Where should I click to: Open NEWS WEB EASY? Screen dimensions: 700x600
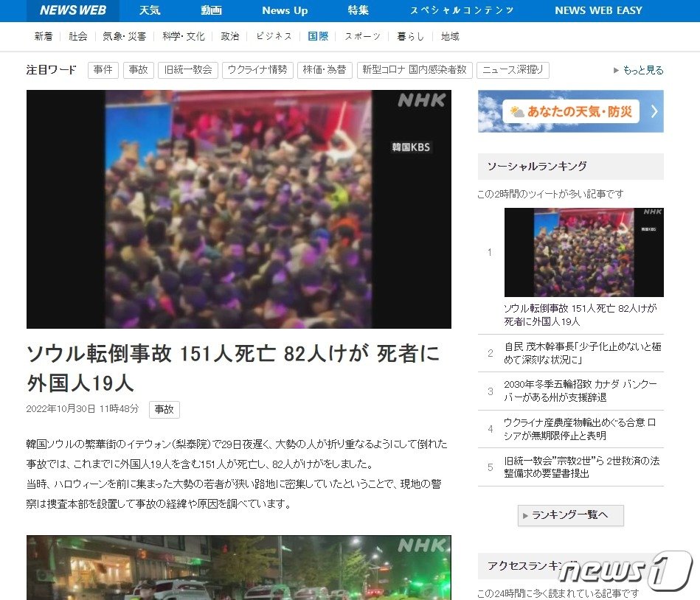click(597, 10)
